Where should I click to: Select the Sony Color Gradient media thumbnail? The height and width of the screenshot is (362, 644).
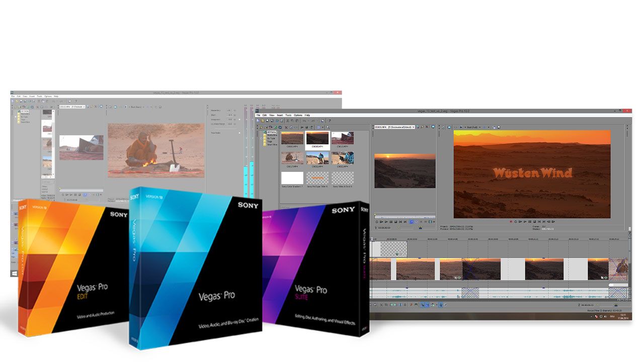click(x=292, y=177)
